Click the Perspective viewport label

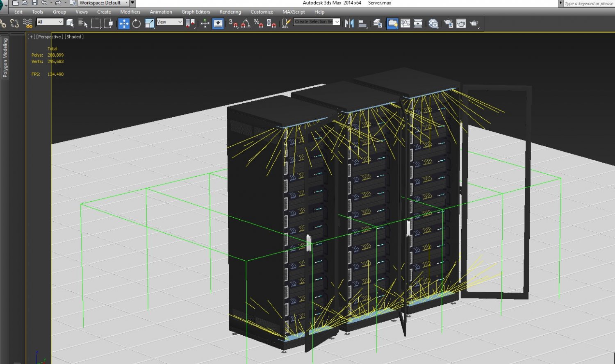tap(50, 37)
